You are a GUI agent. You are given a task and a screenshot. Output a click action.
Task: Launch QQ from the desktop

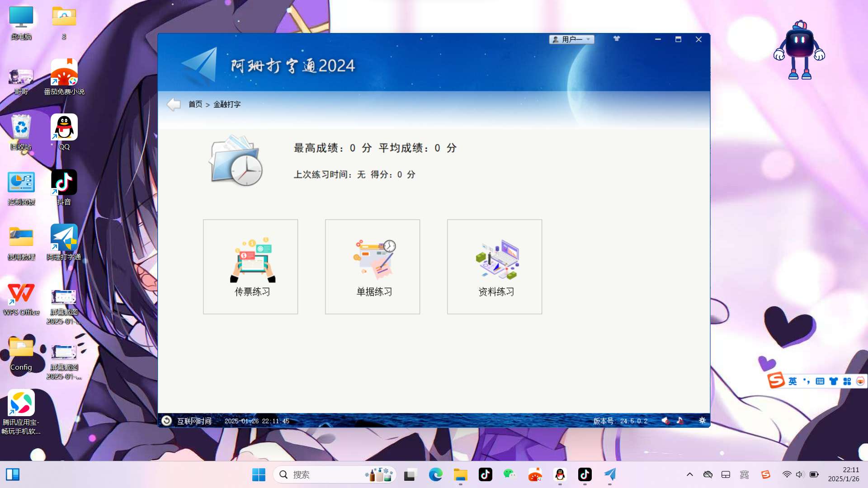[x=64, y=132]
